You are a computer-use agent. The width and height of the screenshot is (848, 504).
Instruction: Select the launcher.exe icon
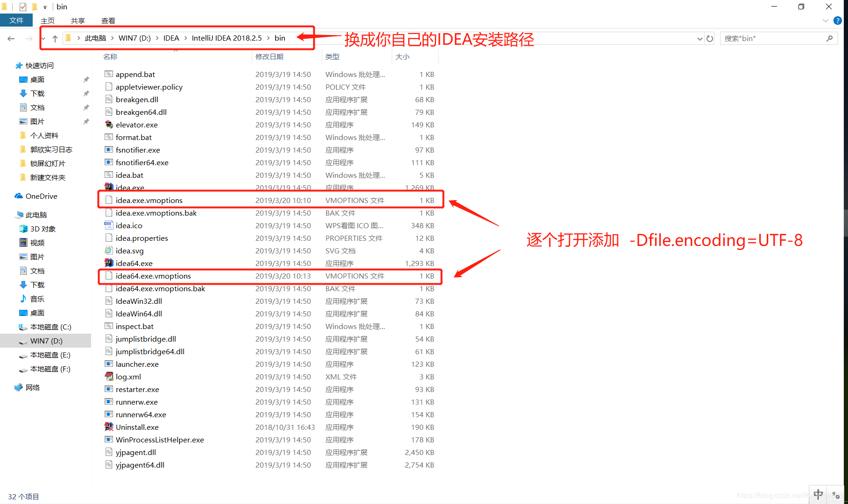[109, 364]
